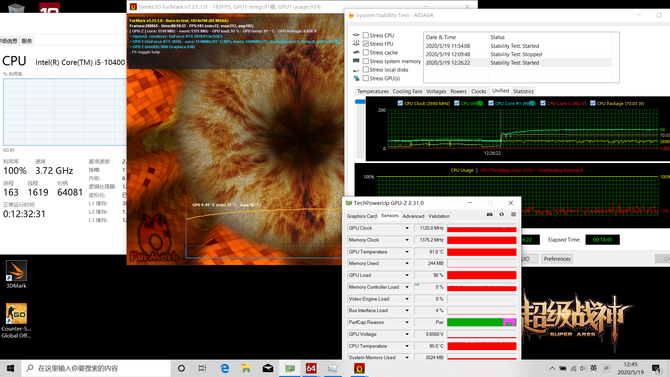Open GPU Load sensor dropdown

point(407,275)
